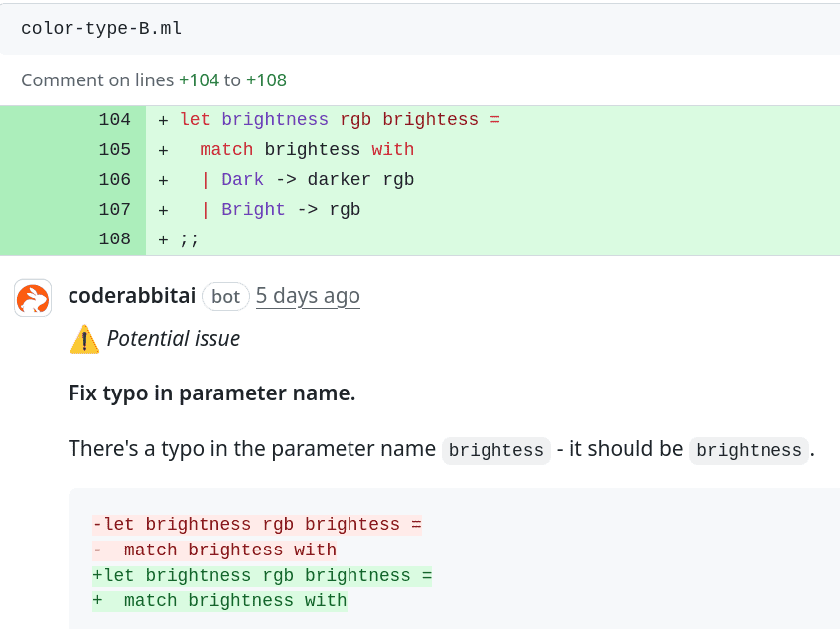Click the coderabbitai avatar icon
This screenshot has width=840, height=629.
(x=33, y=296)
